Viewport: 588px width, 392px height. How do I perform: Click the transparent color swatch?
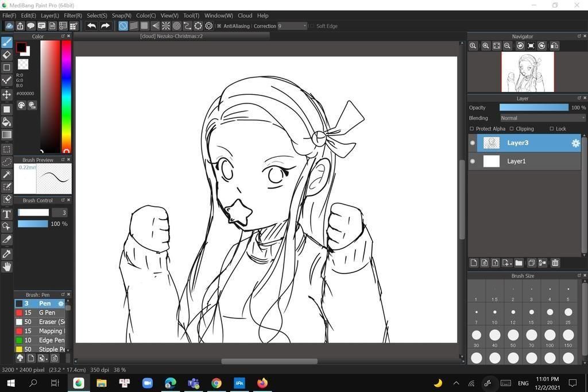[x=23, y=64]
